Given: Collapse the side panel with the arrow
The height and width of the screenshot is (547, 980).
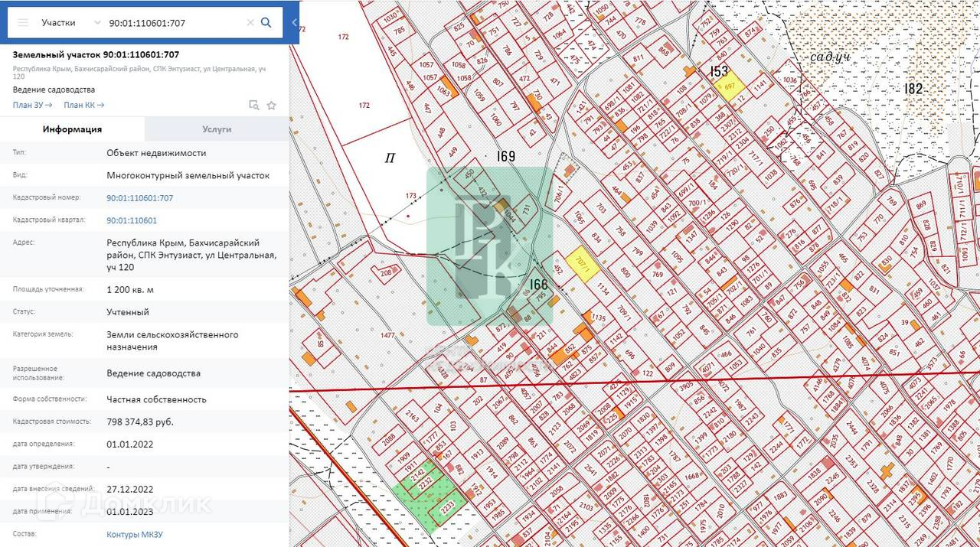Looking at the screenshot, I should [x=295, y=23].
